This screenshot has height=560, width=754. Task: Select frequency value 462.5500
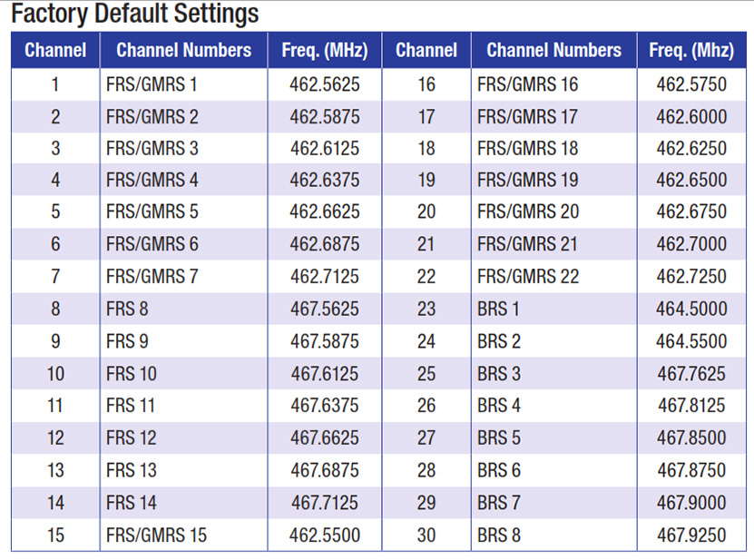324,535
